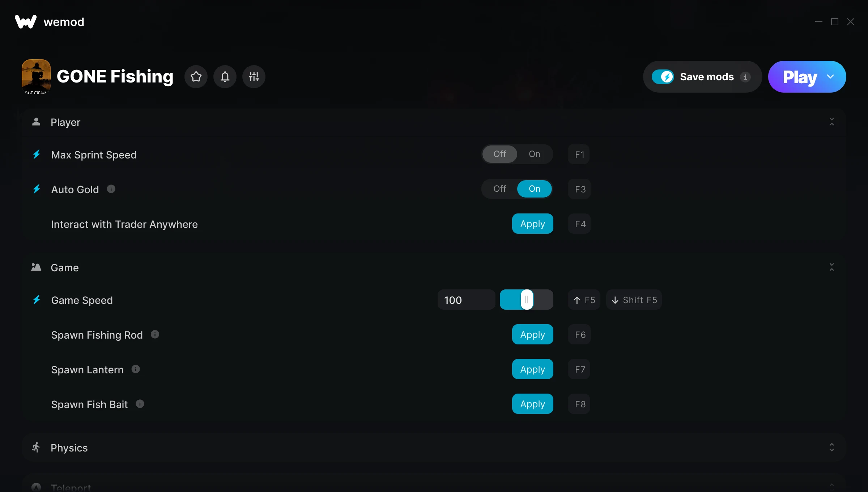Apply Interact with Trader Anywhere
868x492 pixels.
click(533, 224)
